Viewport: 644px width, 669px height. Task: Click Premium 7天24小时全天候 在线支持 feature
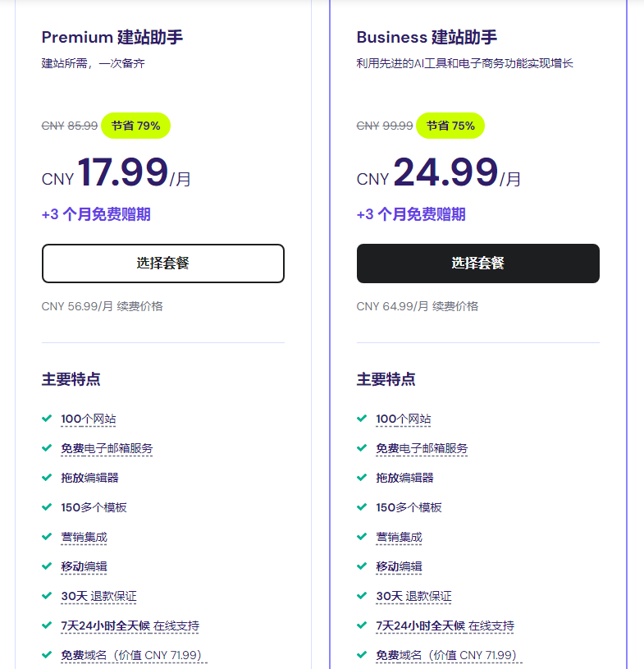click(x=130, y=626)
